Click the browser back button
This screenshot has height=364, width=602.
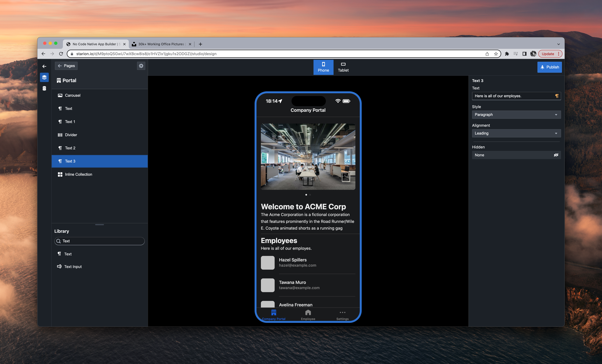44,54
